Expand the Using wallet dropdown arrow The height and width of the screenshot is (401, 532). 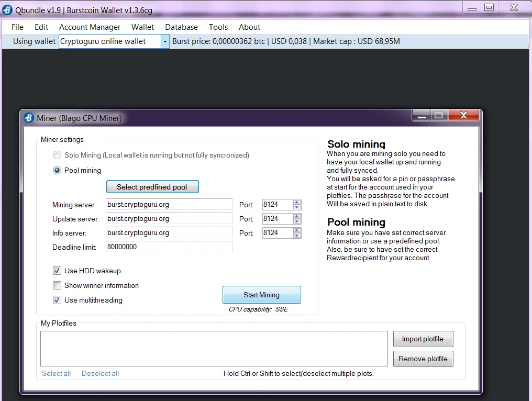(x=165, y=41)
